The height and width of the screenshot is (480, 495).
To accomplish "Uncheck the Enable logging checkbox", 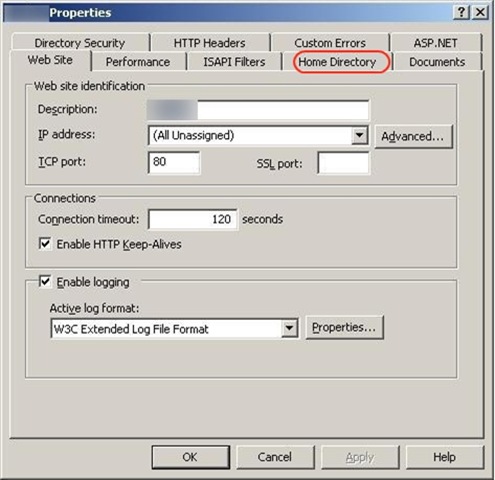I will [45, 281].
